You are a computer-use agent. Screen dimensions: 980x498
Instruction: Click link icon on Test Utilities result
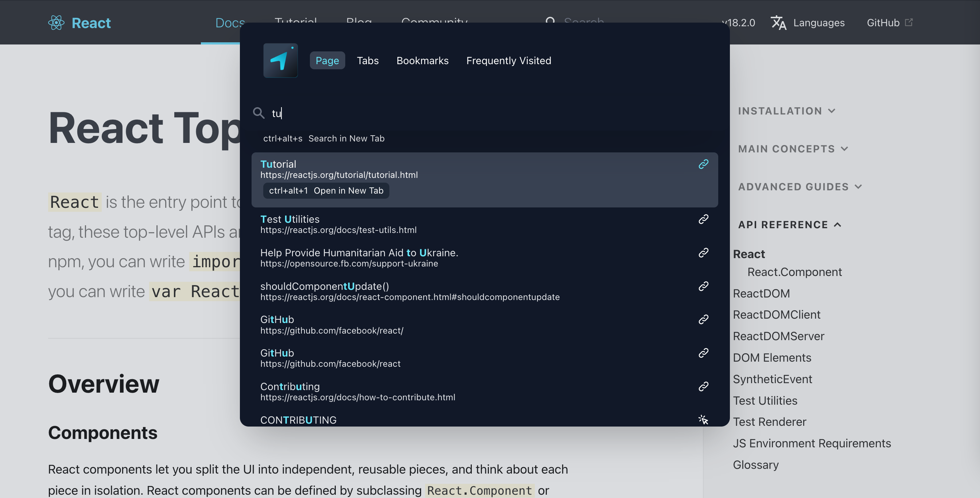point(703,219)
